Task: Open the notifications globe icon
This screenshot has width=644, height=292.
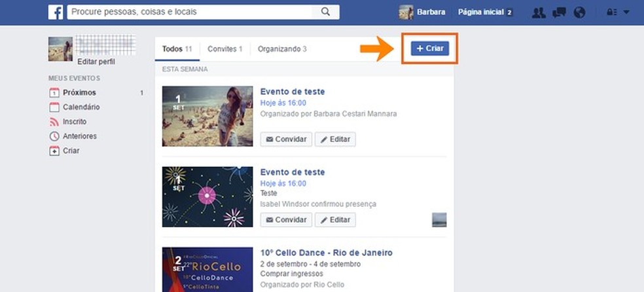Action: click(x=579, y=12)
